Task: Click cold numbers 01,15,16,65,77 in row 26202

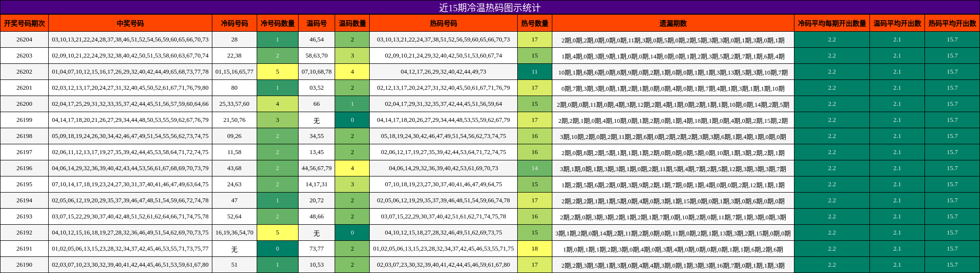Action: pos(234,72)
